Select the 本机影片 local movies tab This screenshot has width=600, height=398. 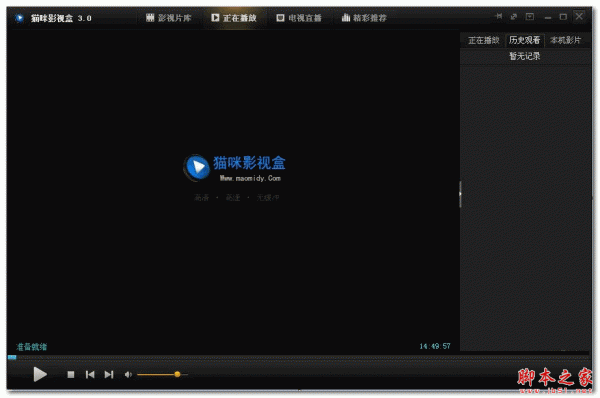[x=565, y=40]
